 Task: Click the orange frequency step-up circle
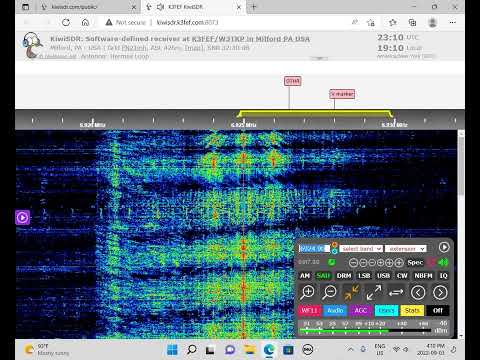click(334, 245)
